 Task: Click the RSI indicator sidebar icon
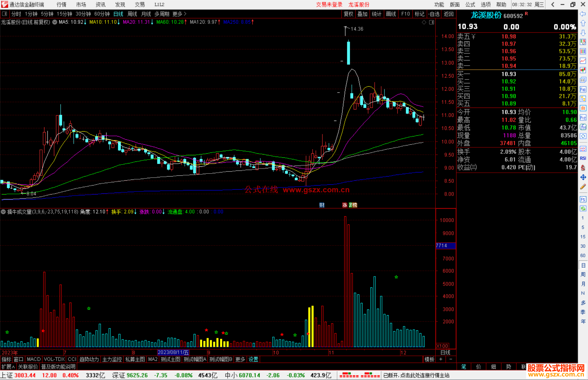pyautogui.click(x=583, y=158)
